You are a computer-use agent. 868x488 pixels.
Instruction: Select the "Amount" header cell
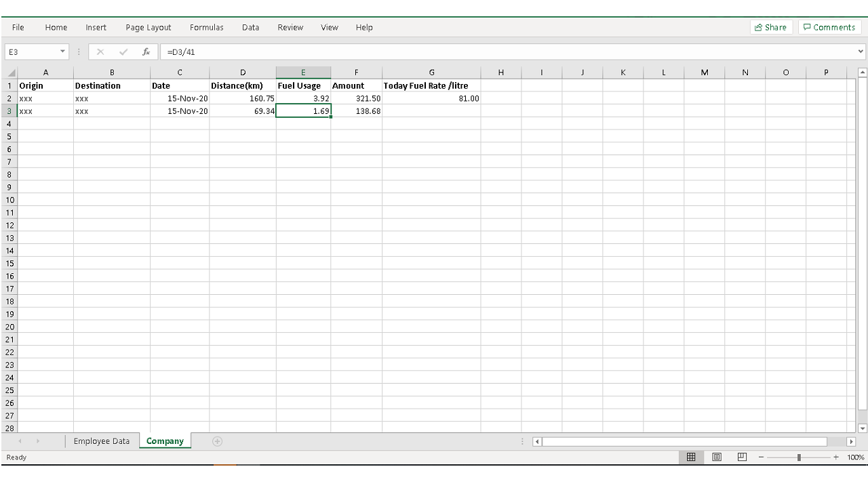pos(356,85)
